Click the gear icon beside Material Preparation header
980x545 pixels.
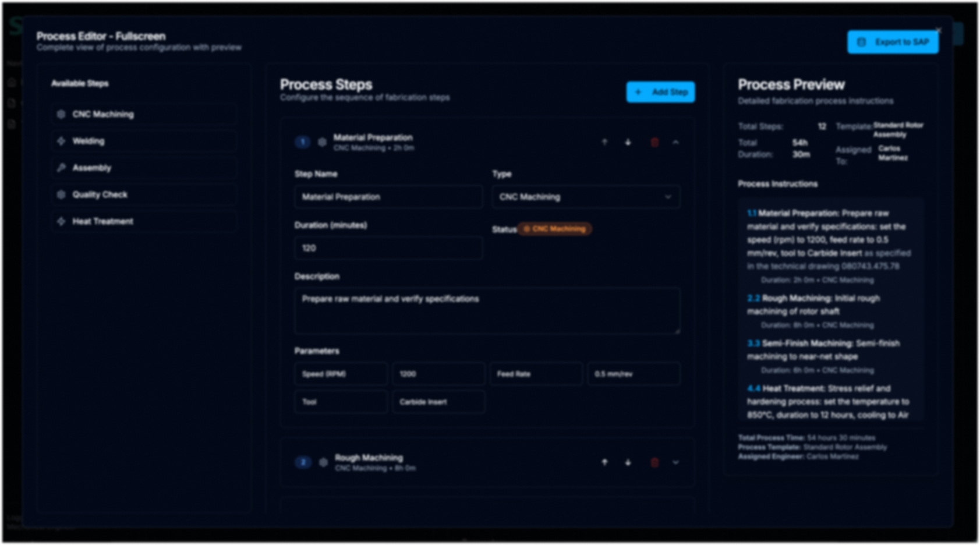pos(322,142)
